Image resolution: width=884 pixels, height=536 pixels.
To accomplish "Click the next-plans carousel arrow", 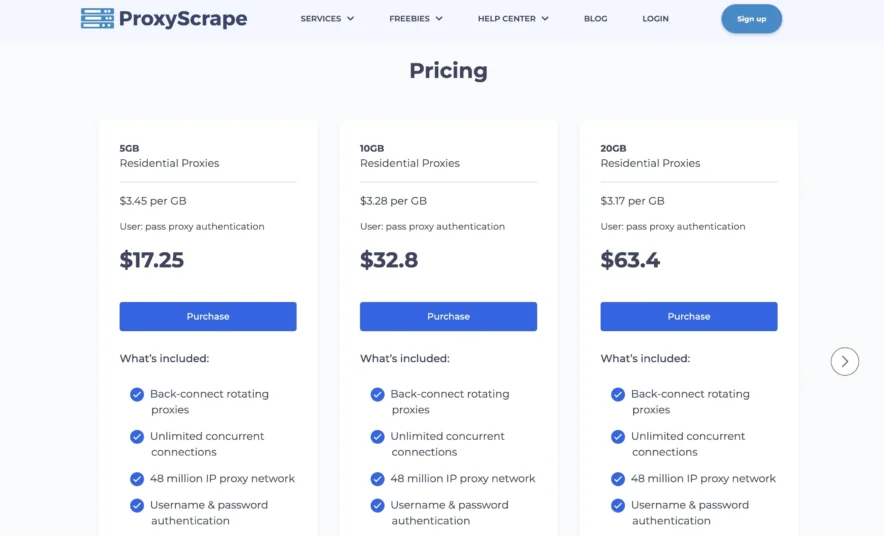I will point(845,361).
